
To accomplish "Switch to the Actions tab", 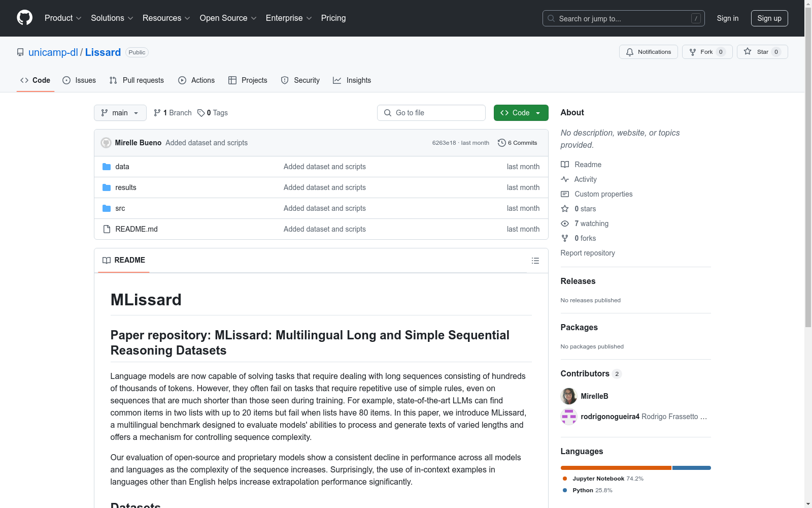I will coord(196,80).
